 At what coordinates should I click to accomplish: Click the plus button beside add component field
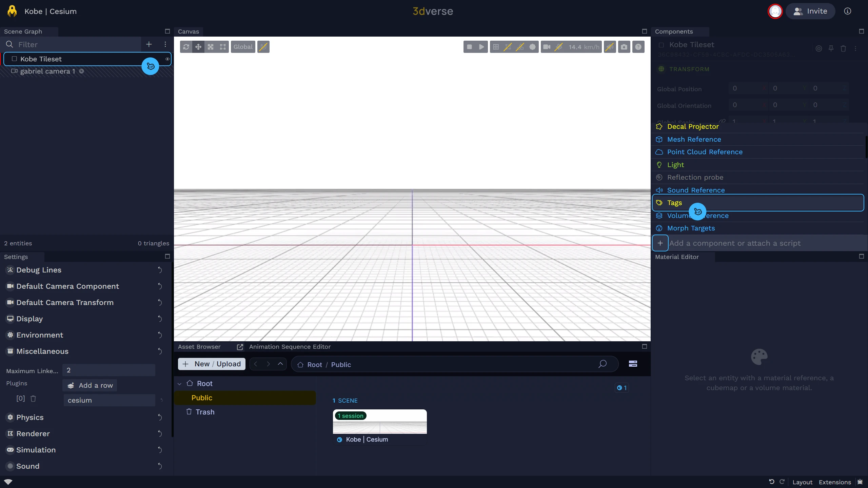pyautogui.click(x=660, y=243)
